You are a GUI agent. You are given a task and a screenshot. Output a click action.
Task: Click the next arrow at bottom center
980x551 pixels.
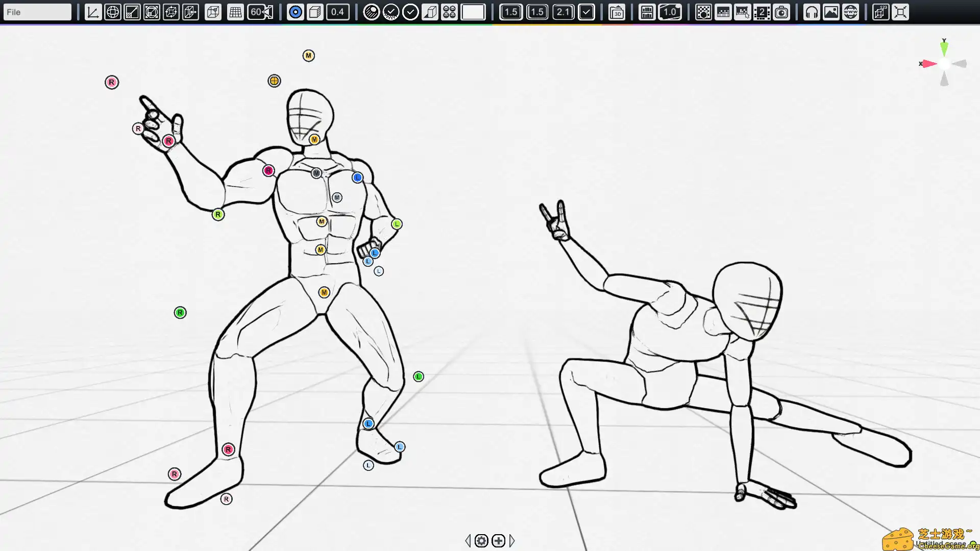click(512, 541)
